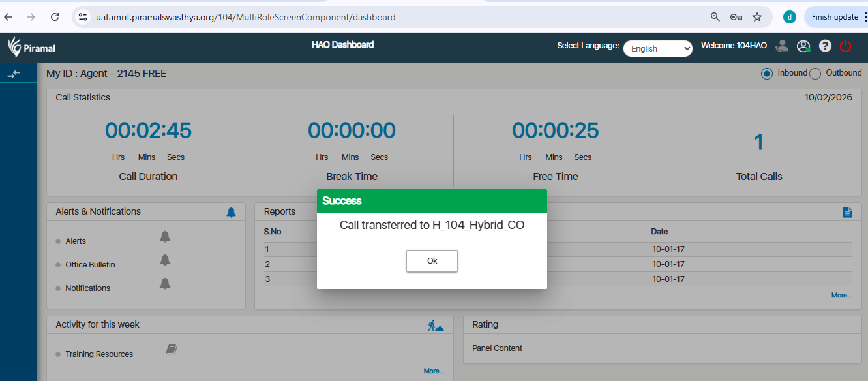
Task: Click the user profile status icon
Action: pos(803,46)
